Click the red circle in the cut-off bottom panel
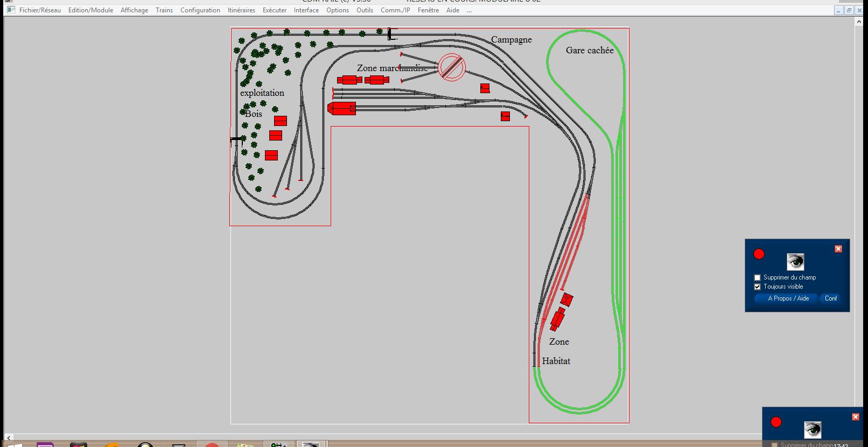The width and height of the screenshot is (868, 447). click(x=776, y=422)
